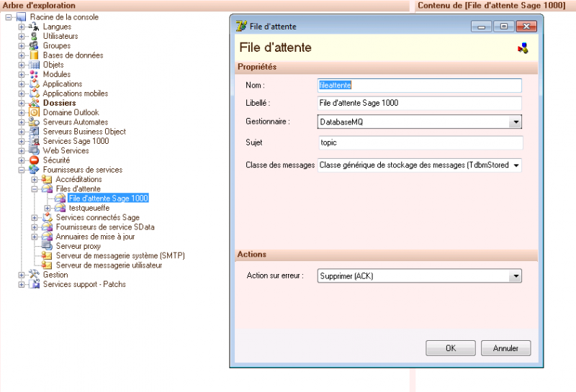576x392 pixels.
Task: Click the red Sécurité icon
Action: coord(34,160)
